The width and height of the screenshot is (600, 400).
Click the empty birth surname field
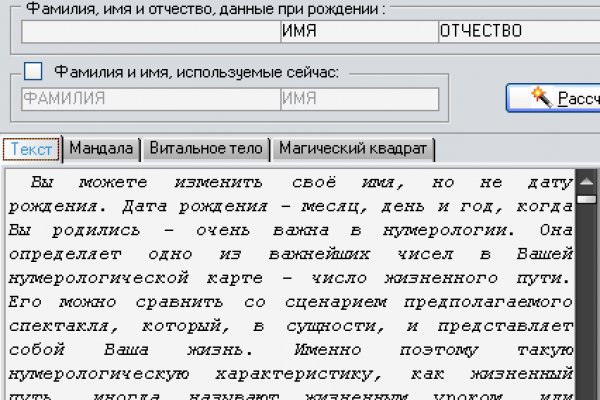pos(150,31)
